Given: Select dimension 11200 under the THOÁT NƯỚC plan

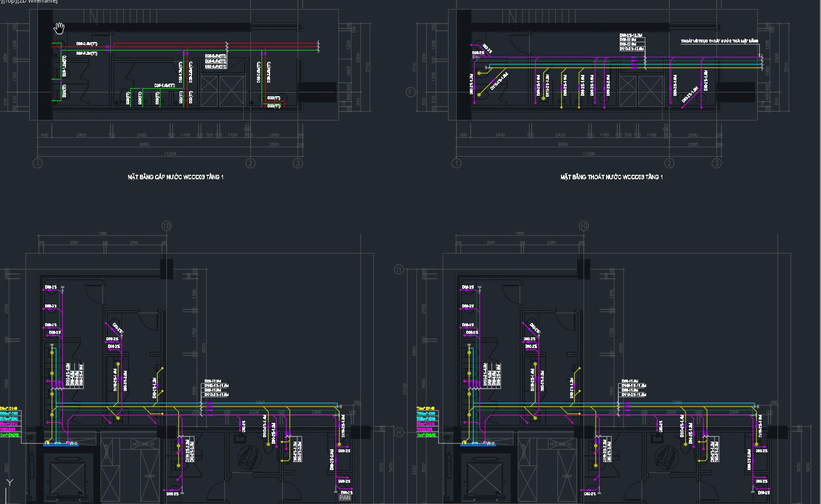Looking at the screenshot, I should coord(588,154).
